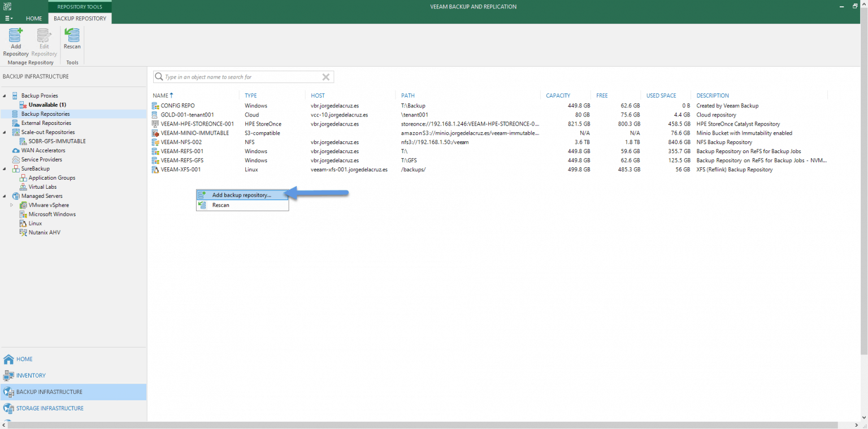Switch to the Backup Repository ribbon tab

(x=80, y=18)
